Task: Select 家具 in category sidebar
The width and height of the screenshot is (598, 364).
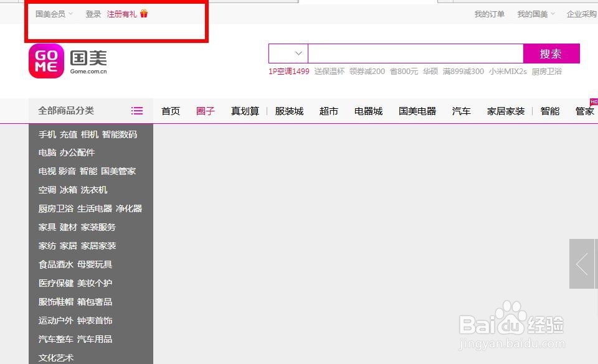Action: [x=47, y=227]
